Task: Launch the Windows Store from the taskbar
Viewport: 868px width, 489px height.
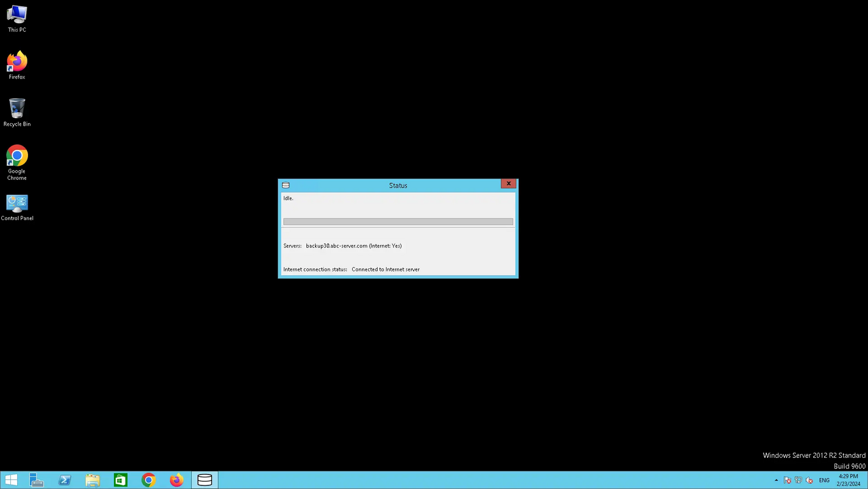Action: pyautogui.click(x=120, y=480)
